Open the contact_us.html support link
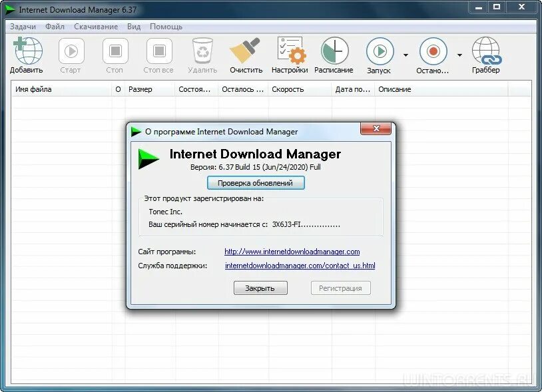542x392 pixels. coord(300,266)
